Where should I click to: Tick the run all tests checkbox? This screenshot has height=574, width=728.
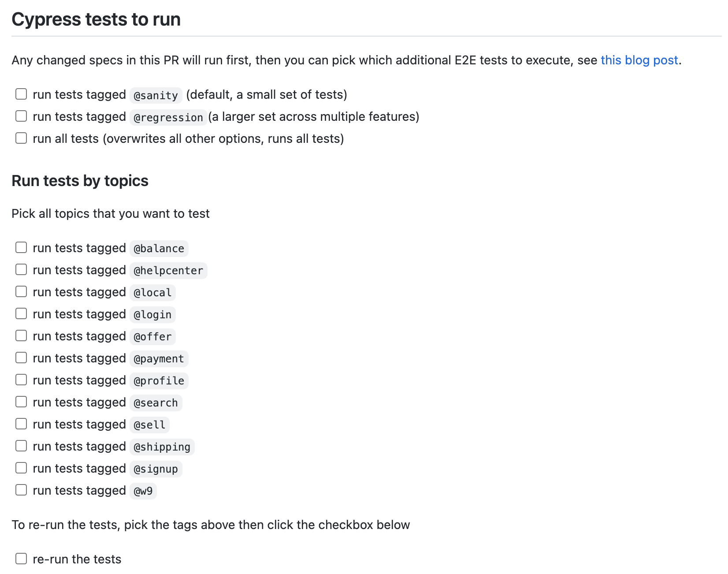tap(21, 138)
